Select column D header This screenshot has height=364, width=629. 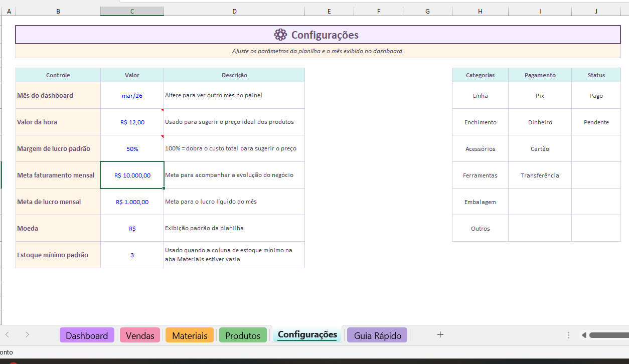[x=234, y=11]
